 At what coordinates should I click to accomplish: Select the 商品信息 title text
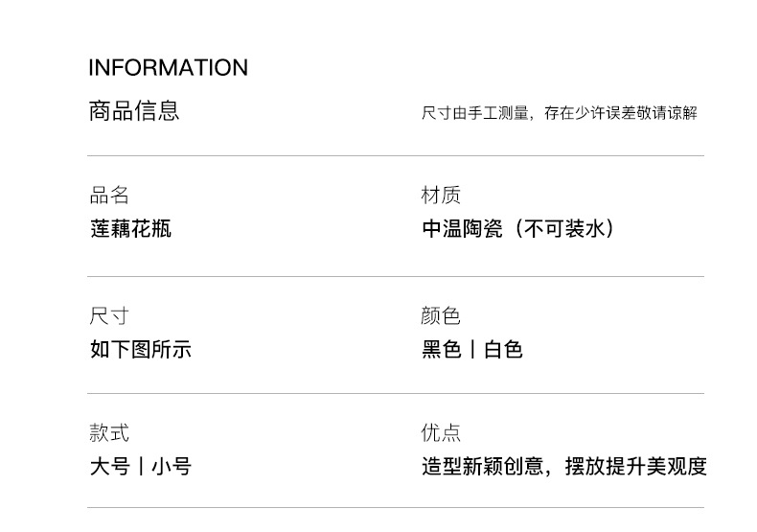point(134,111)
